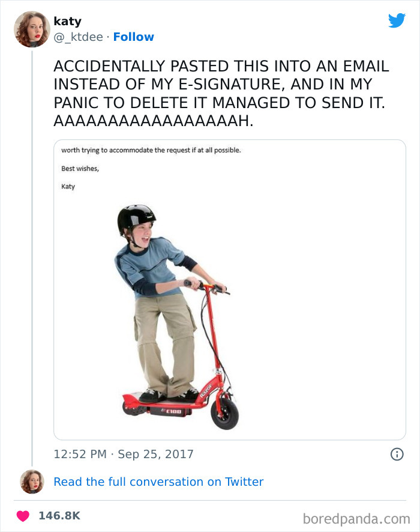Click the @_ktdee handle
The image size is (420, 532).
coord(78,37)
